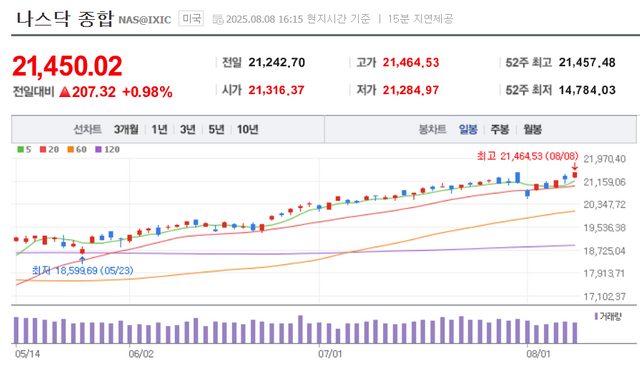Click the 17,913.71 price axis label
Screen dimensions: 640x369
[x=605, y=274]
